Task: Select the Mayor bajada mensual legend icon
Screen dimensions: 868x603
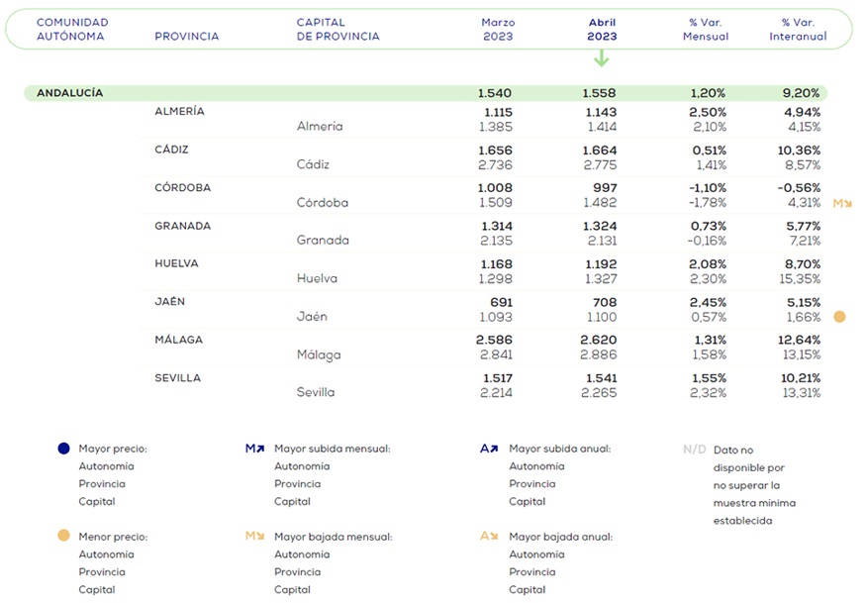Action: click(x=254, y=536)
